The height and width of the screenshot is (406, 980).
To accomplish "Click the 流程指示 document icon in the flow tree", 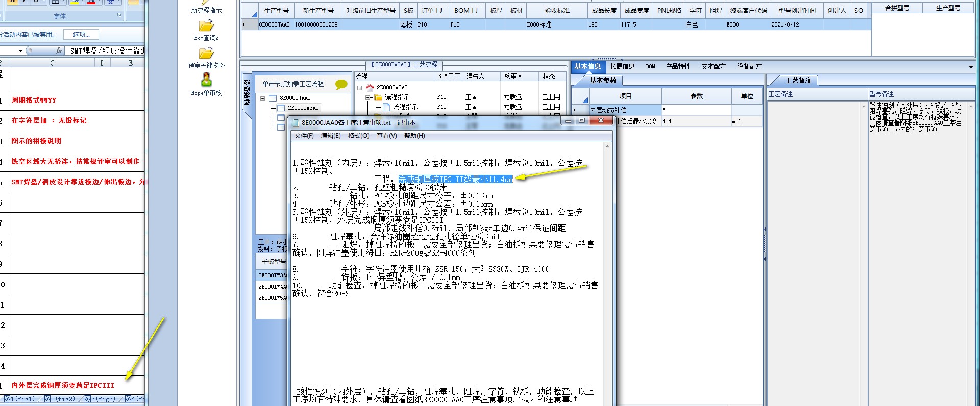I will 386,107.
